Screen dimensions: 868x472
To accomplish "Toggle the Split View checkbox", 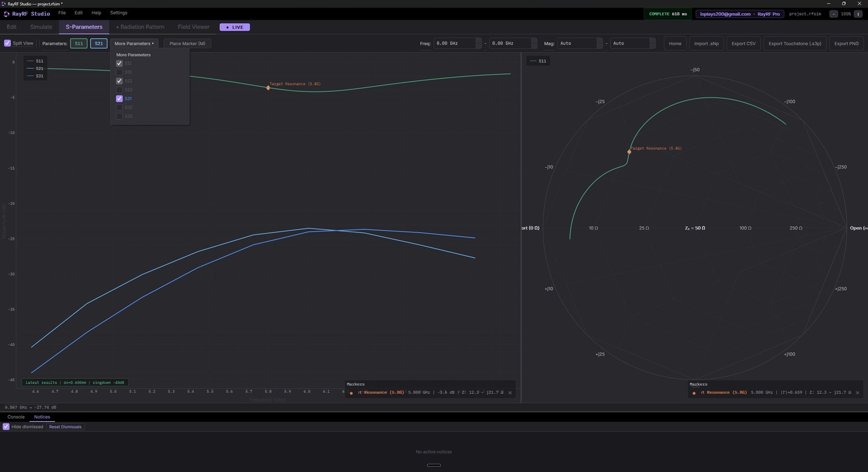I will (x=8, y=43).
